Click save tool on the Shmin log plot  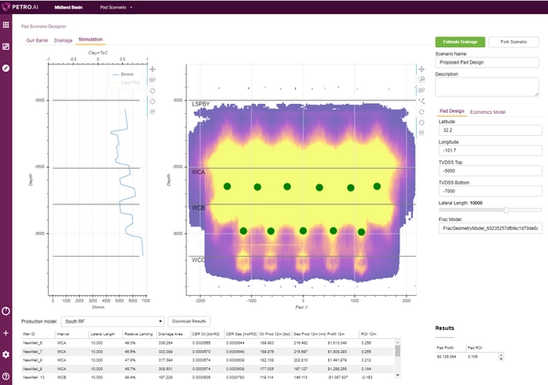(x=152, y=112)
